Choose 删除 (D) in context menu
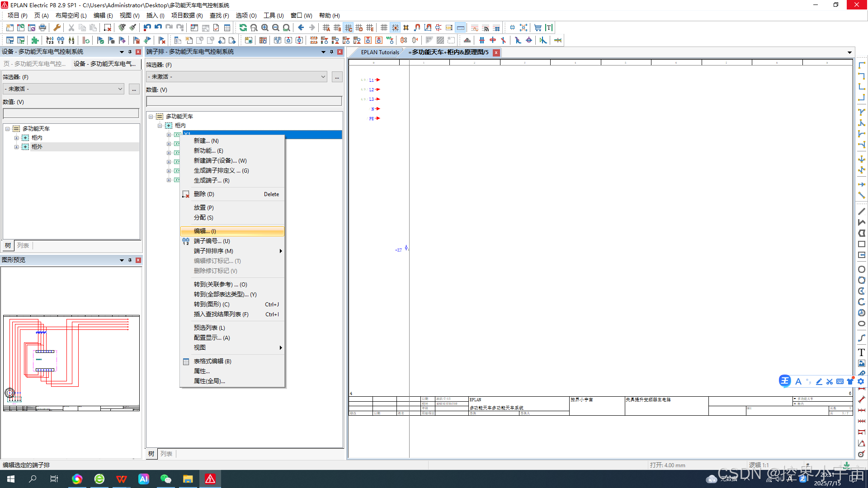The image size is (868, 488). click(232, 194)
